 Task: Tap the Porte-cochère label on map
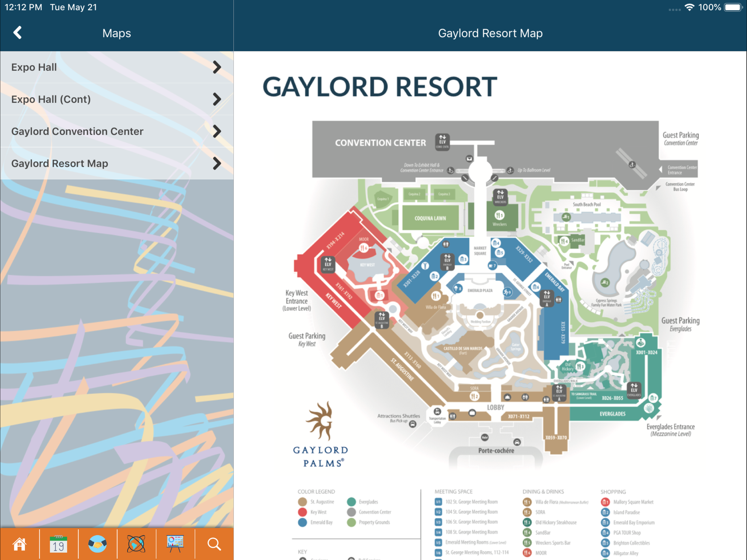click(496, 450)
